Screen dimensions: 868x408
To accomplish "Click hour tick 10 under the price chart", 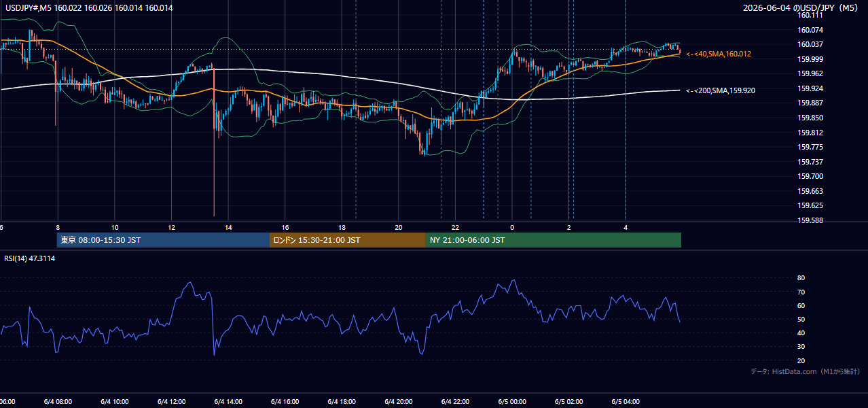I will (115, 228).
